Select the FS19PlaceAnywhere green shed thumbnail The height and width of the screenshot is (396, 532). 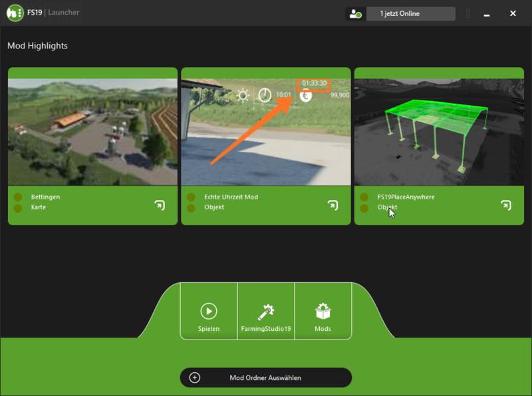point(439,132)
